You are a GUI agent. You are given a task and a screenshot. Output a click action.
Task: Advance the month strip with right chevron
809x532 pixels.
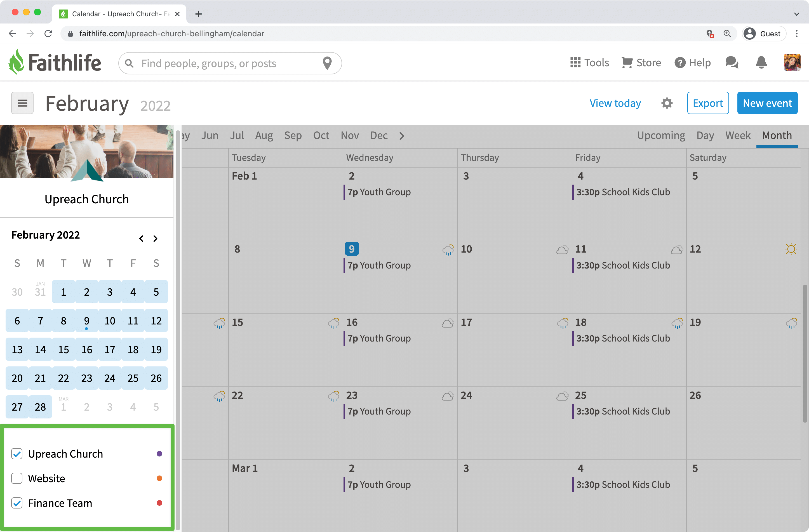(x=402, y=136)
